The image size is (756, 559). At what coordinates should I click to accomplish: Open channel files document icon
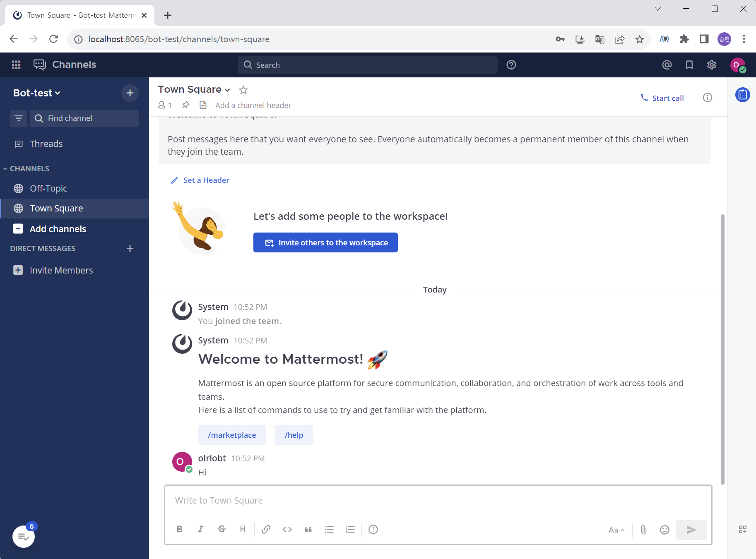tap(203, 105)
